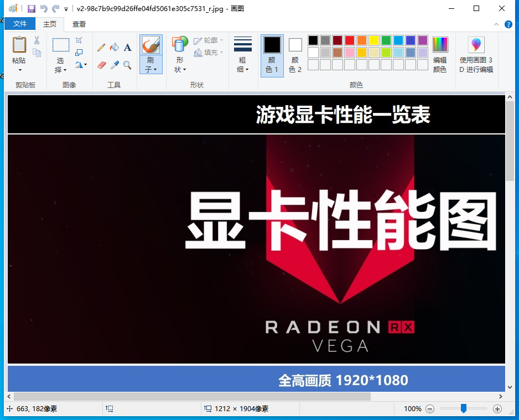The width and height of the screenshot is (519, 420).
Task: Activate the Color 2 background box
Action: [295, 45]
